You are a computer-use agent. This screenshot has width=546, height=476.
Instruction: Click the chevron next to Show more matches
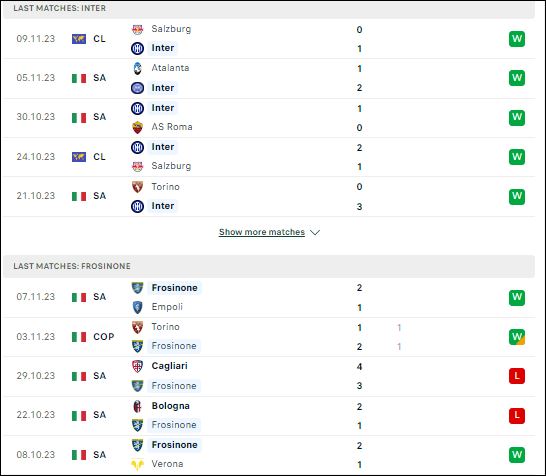pos(315,233)
